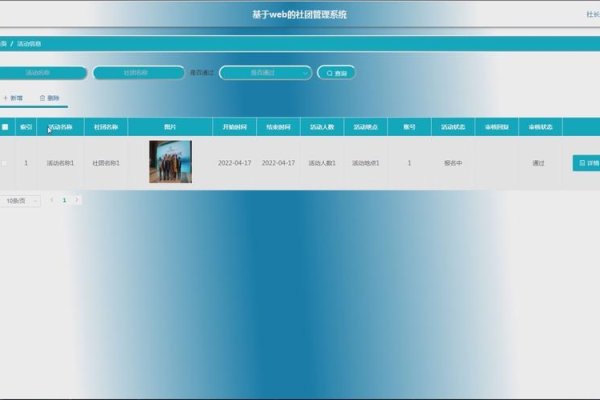
Task: Click the 查询 search button
Action: click(x=336, y=73)
